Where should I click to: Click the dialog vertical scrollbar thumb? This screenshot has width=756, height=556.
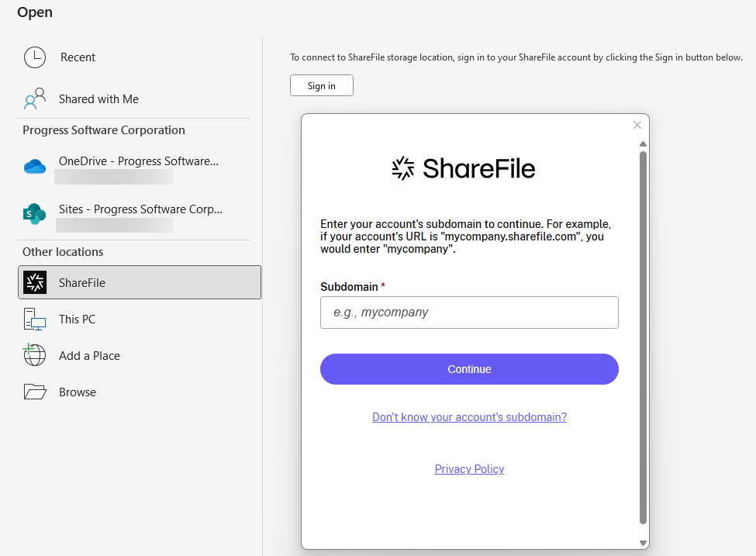643,337
